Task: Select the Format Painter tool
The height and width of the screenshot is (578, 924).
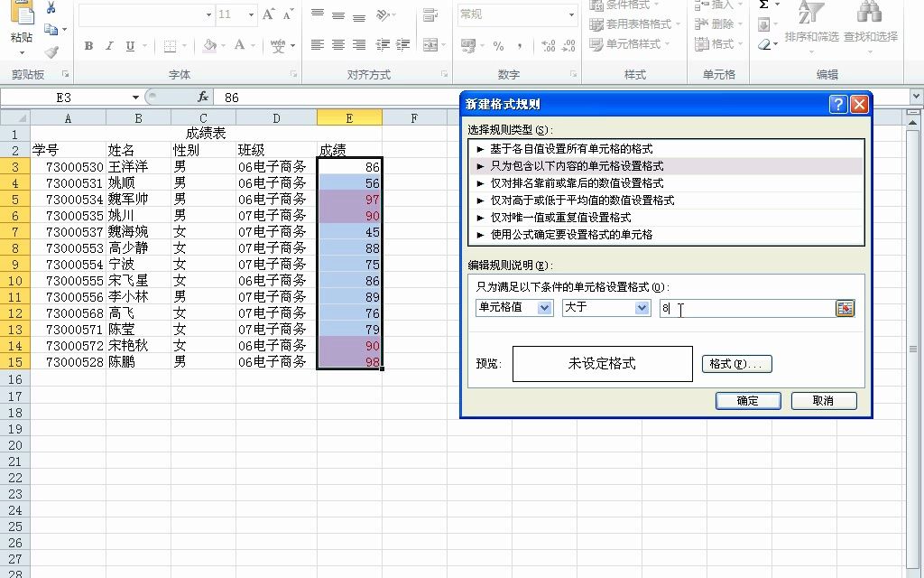Action: (51, 51)
